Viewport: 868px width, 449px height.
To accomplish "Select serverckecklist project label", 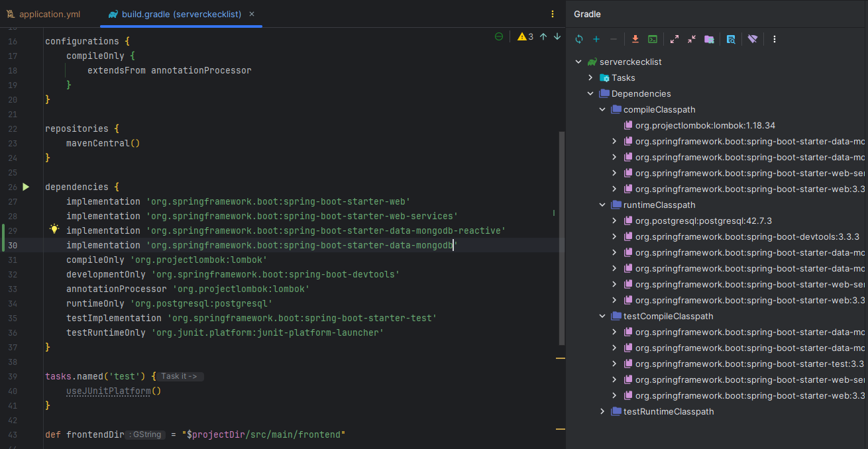I will tap(631, 62).
